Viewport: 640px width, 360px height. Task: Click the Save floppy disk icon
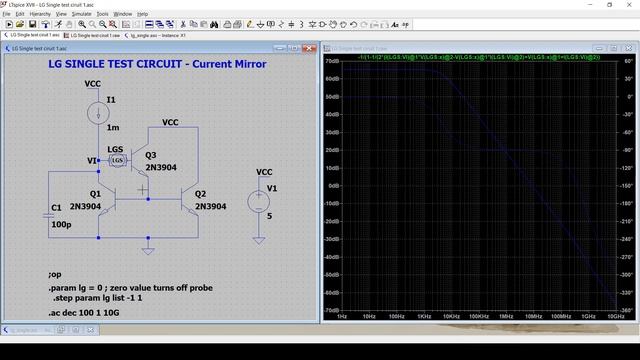(32, 24)
